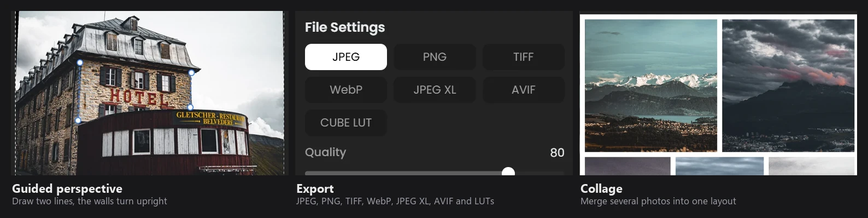Viewport: 868px width, 218px height.
Task: Choose the AVIF format button
Action: point(523,90)
